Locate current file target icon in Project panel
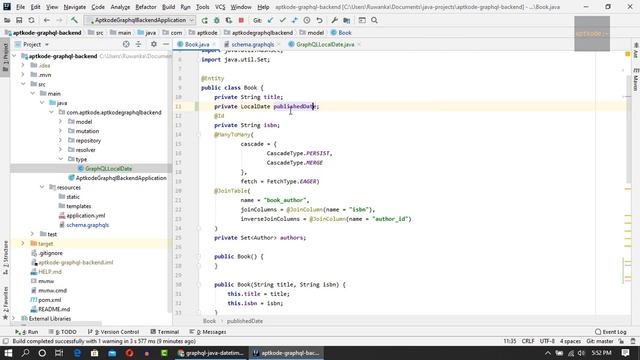This screenshot has width=640, height=360. click(126, 44)
